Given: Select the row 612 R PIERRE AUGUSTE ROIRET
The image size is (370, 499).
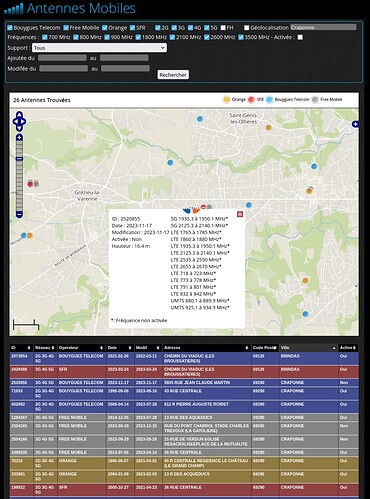Looking at the screenshot, I should point(184,406).
